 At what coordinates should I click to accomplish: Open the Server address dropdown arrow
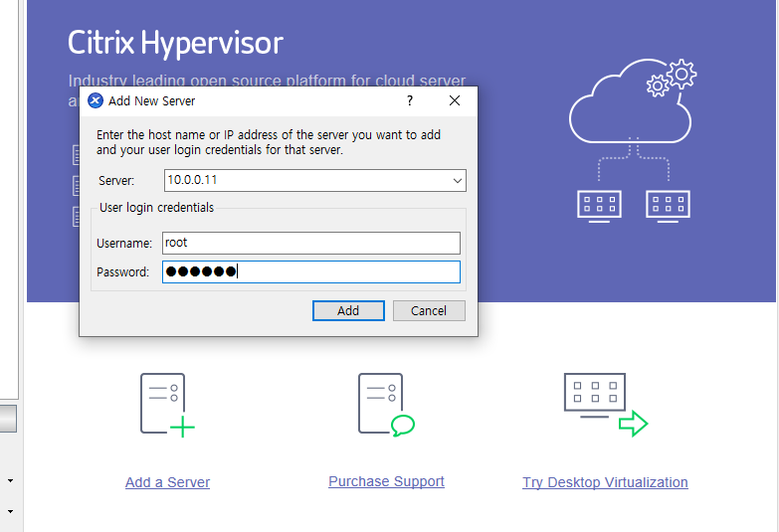[x=458, y=180]
